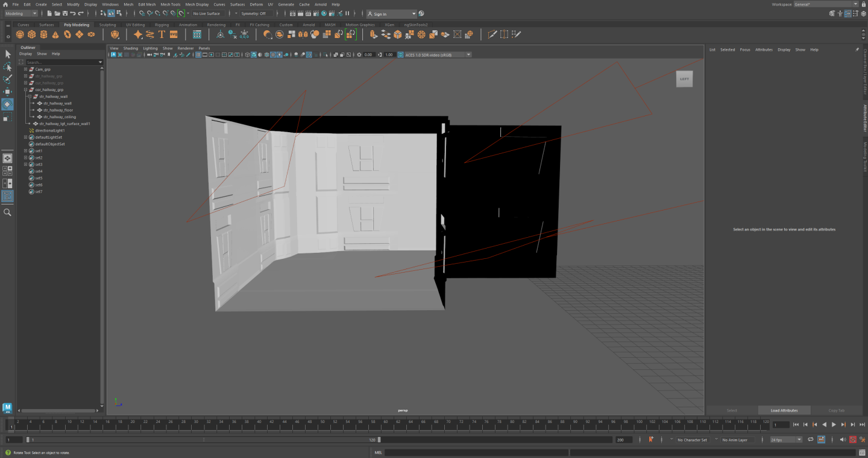This screenshot has width=868, height=458.
Task: Open the Deform menu
Action: pyautogui.click(x=256, y=4)
